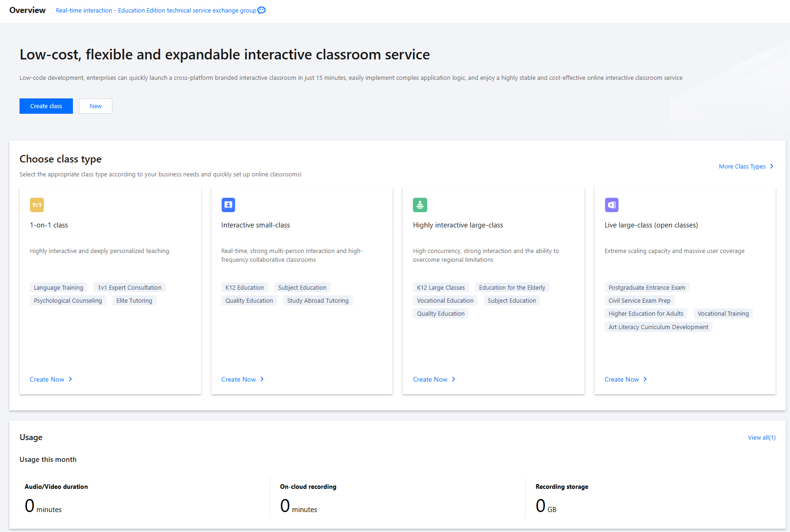790x532 pixels.
Task: Select the Art Literacy Curriculum Development tag
Action: [658, 327]
